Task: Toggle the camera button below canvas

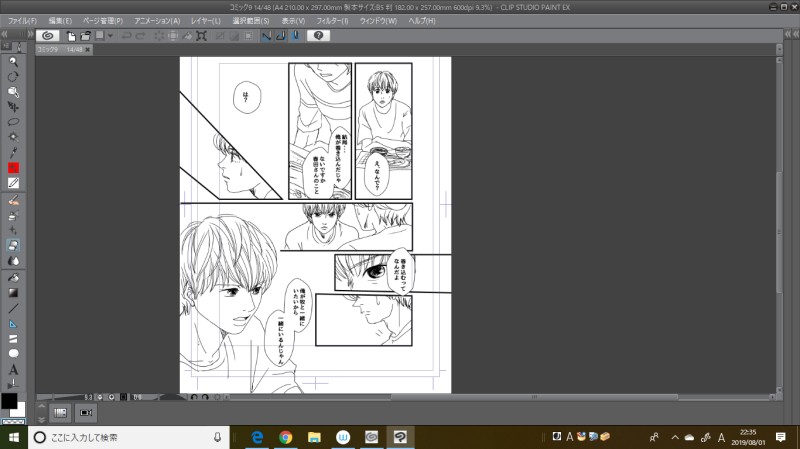Action: tap(86, 413)
